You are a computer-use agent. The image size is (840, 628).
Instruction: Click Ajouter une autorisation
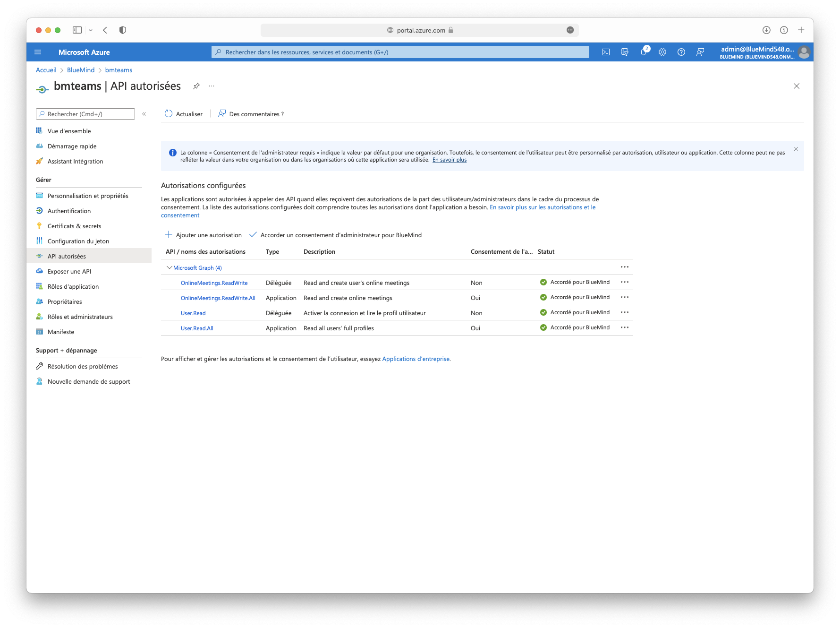(204, 235)
